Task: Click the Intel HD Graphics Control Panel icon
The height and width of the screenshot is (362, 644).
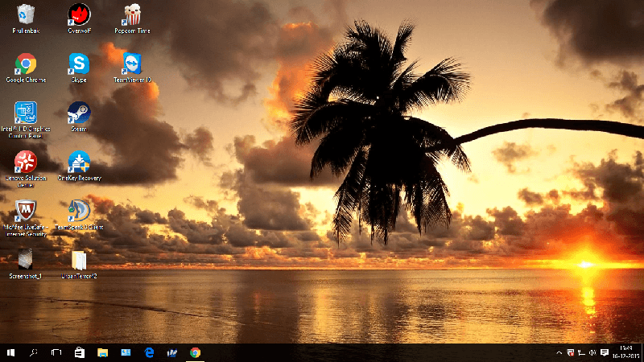Action: (x=26, y=113)
